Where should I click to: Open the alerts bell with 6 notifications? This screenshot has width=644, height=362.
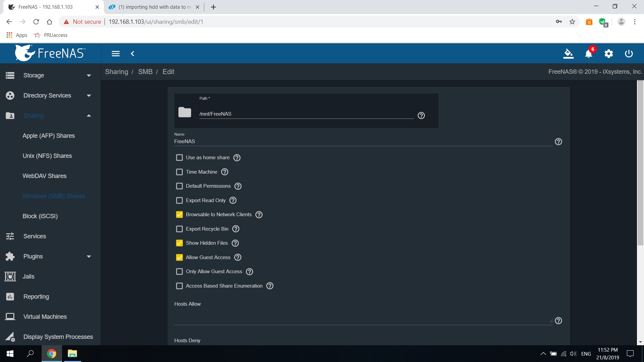click(589, 54)
